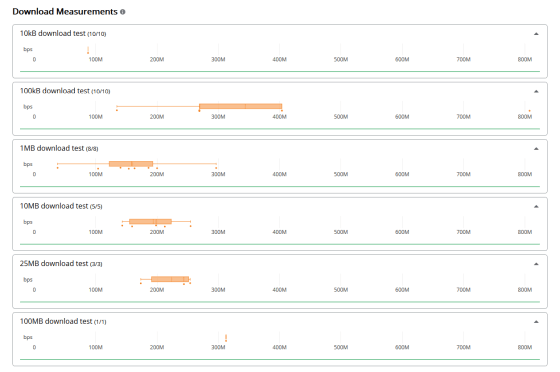This screenshot has height=372, width=560.
Task: Click the bps label in 100MB chart
Action: click(x=28, y=337)
